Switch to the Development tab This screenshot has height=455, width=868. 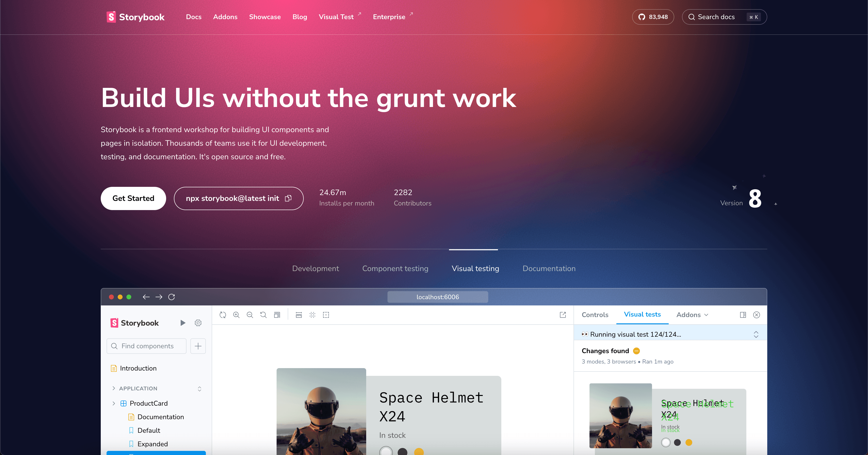point(315,268)
